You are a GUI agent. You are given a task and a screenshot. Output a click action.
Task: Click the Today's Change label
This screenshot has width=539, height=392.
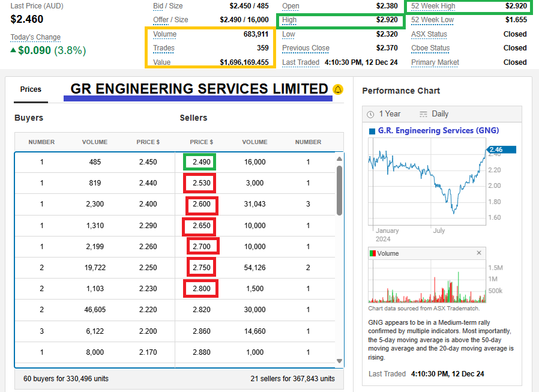35,37
